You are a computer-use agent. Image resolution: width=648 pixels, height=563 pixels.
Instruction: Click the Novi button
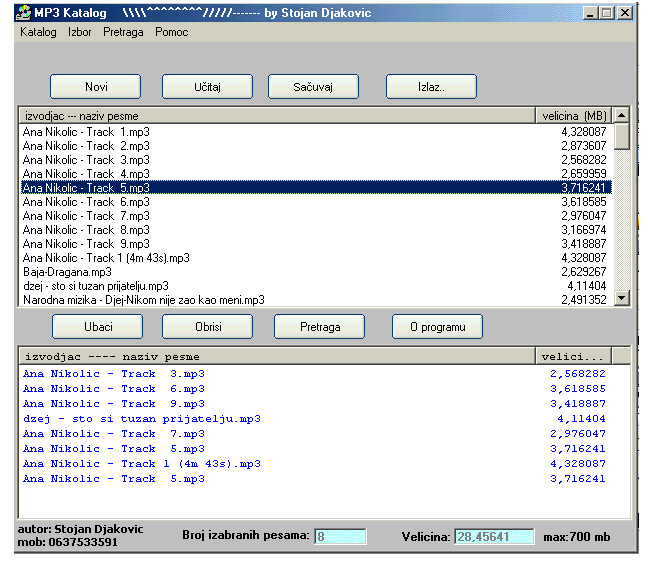pos(95,87)
